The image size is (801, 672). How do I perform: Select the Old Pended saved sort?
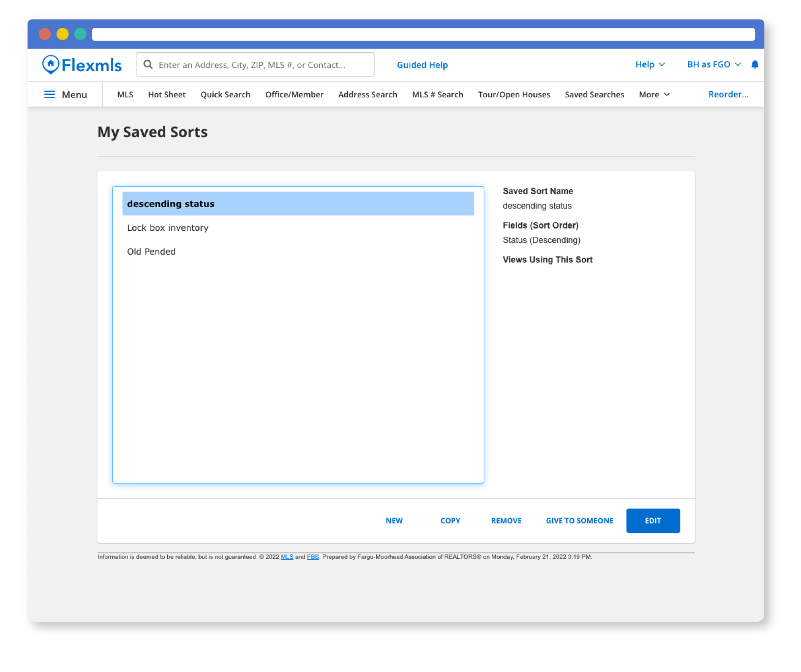pyautogui.click(x=151, y=252)
